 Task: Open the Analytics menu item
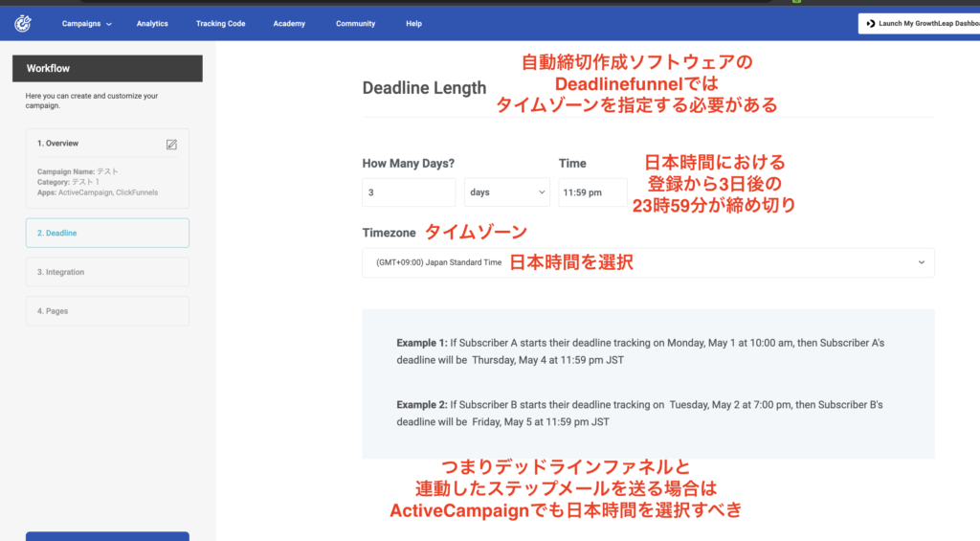pos(152,24)
